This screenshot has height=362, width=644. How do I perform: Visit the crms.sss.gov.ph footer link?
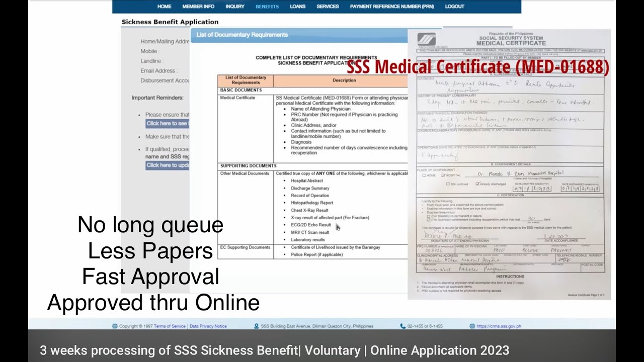pos(499,326)
